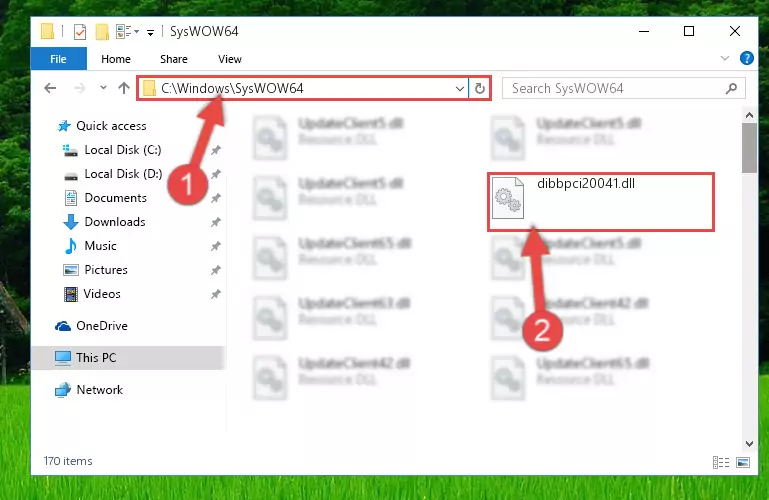Unpin Documents via pin icon
Viewport: 769px width, 500px height.
click(215, 199)
